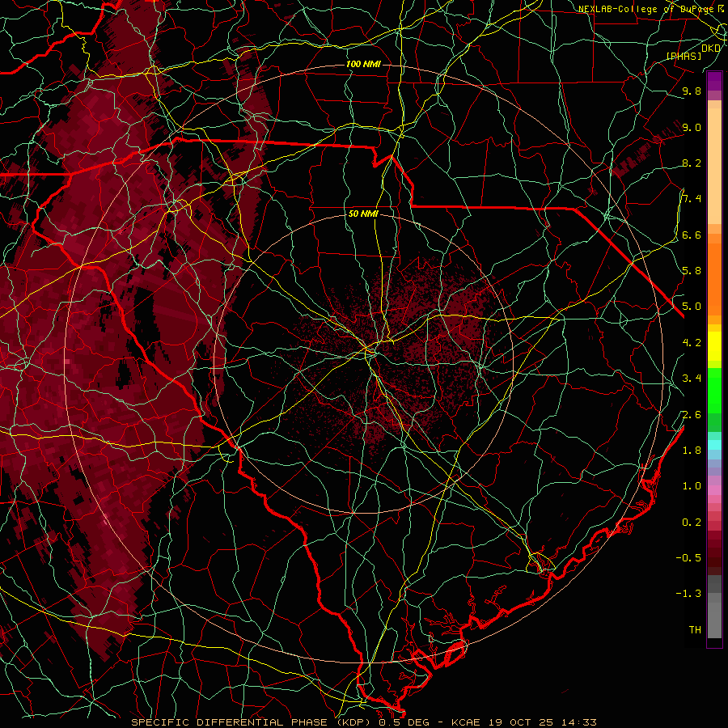Click the TH threshold legend label
The height and width of the screenshot is (728, 728).
coord(695,630)
